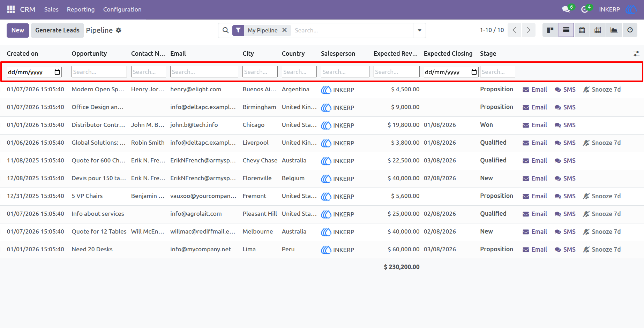Screen dimensions: 644x328
Task: Open the user INKERP menu
Action: 617,9
